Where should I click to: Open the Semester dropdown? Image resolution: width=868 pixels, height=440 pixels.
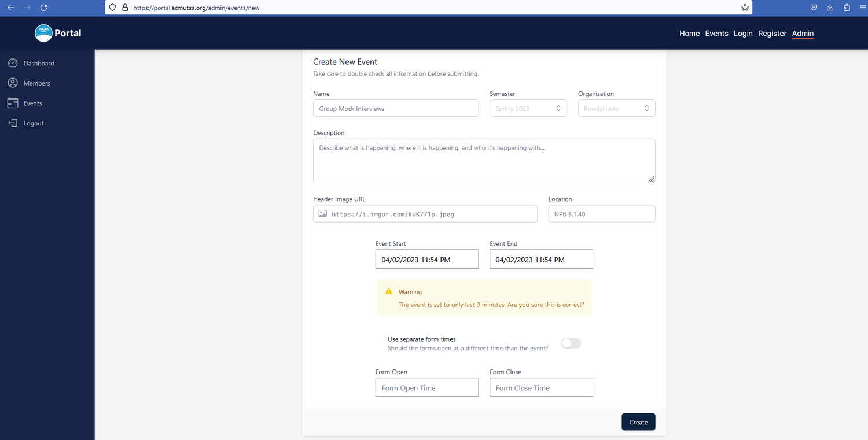pyautogui.click(x=528, y=108)
